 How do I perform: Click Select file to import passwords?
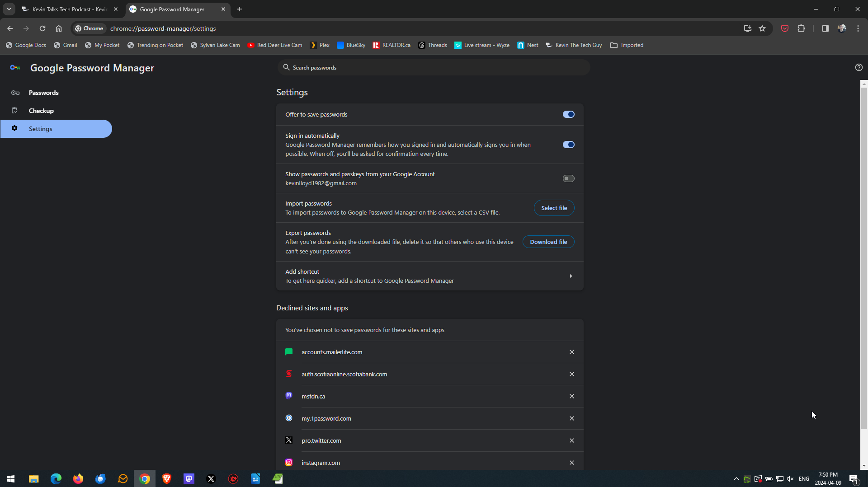[554, 208]
